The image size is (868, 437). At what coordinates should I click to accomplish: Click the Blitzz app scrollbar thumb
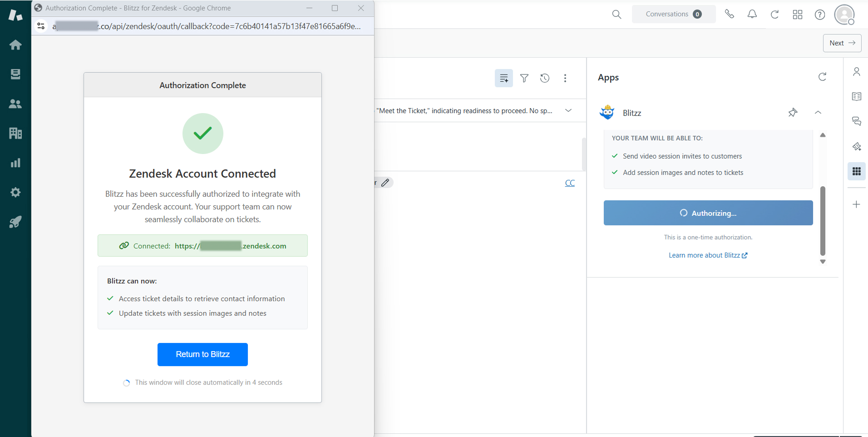[823, 221]
